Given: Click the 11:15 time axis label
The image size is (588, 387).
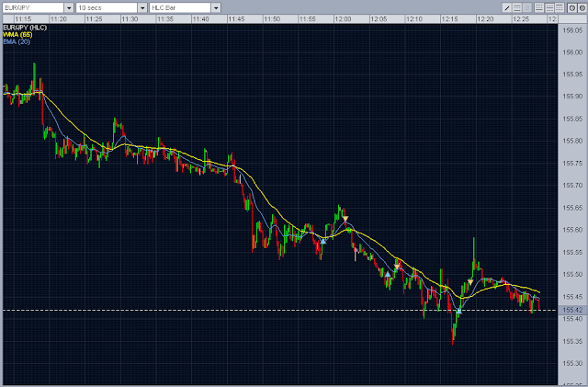Looking at the screenshot, I should [23, 19].
